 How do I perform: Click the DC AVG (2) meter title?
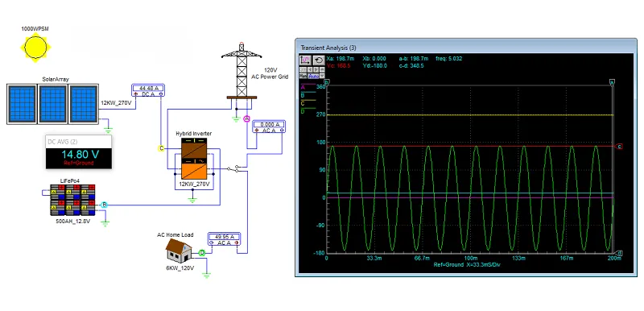tap(63, 142)
